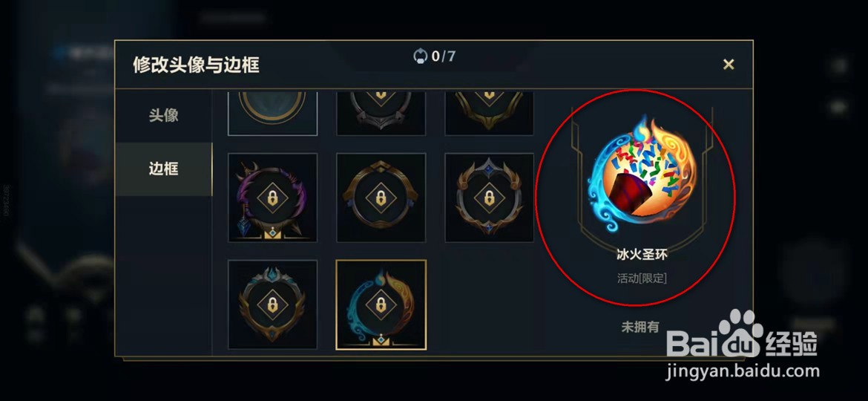Switch to the 边框 tab
The width and height of the screenshot is (868, 401).
[x=164, y=169]
